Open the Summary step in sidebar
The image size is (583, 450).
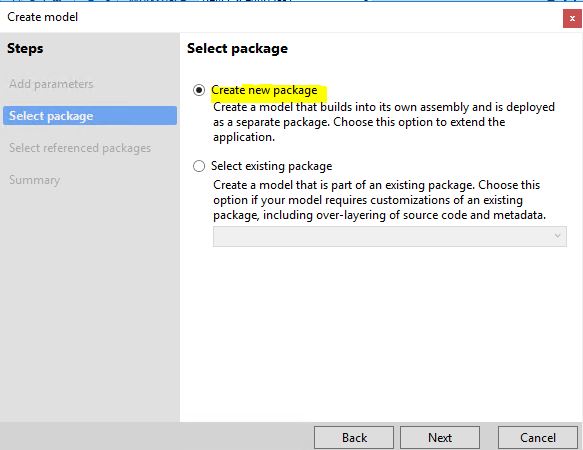point(34,180)
